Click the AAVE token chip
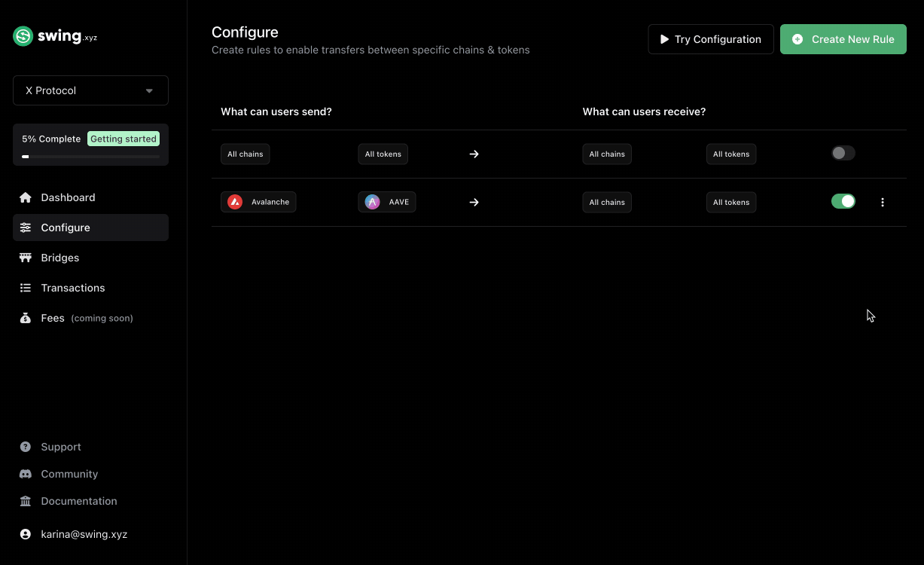The height and width of the screenshot is (565, 924). [x=387, y=202]
